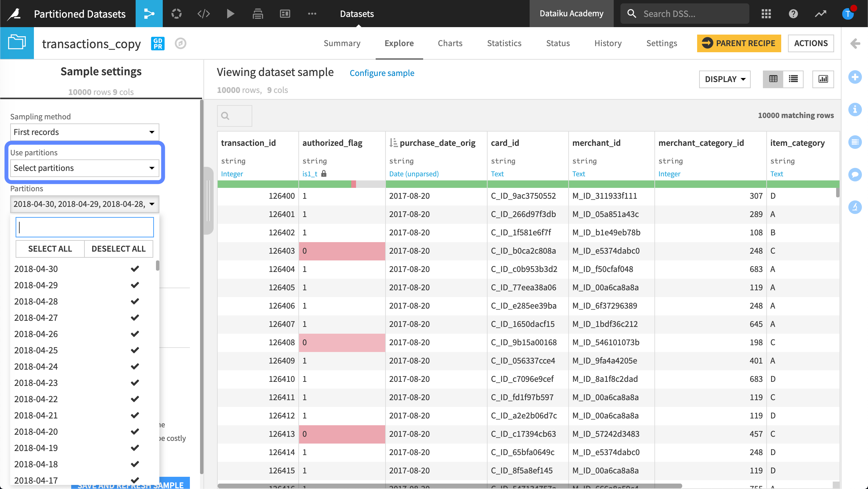Go to the Statistics tab
Image resolution: width=868 pixels, height=489 pixels.
tap(504, 43)
